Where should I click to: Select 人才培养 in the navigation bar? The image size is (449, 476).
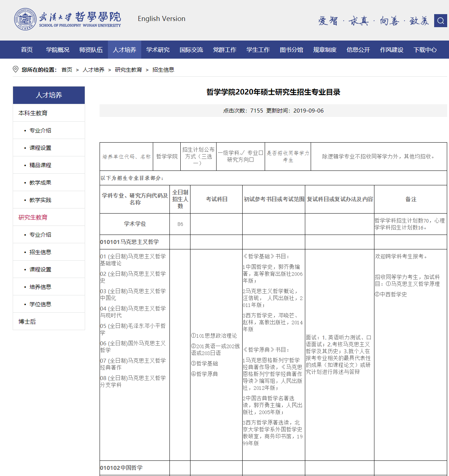pyautogui.click(x=125, y=50)
